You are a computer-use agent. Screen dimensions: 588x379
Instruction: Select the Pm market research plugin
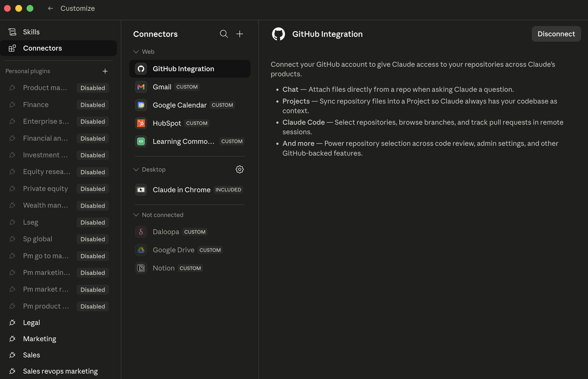(58, 289)
